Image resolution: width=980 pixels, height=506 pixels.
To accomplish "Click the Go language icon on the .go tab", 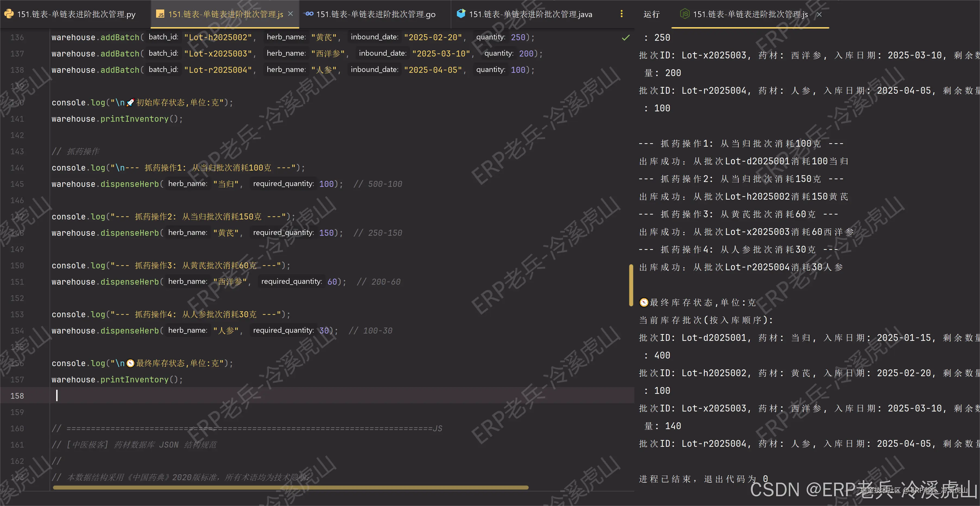I will 309,14.
